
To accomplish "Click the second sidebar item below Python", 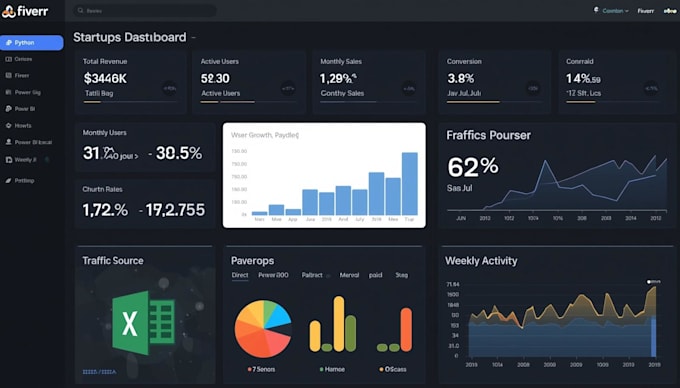I will click(19, 75).
